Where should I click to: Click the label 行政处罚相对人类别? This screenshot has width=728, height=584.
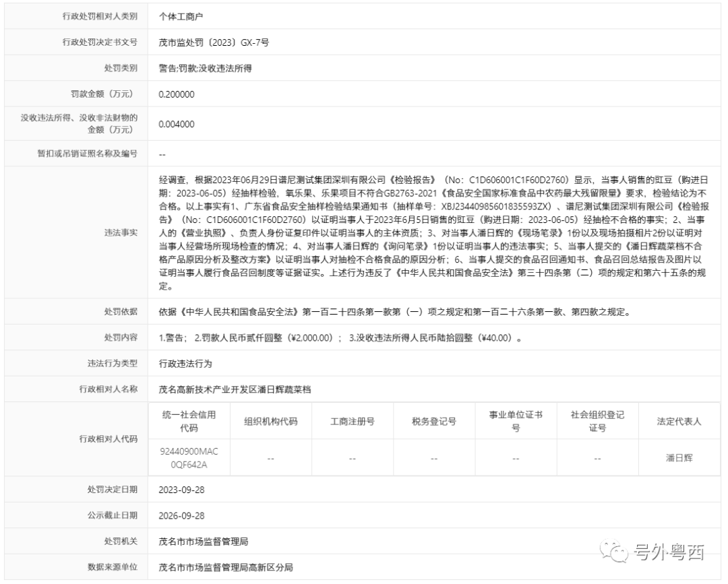(x=100, y=17)
